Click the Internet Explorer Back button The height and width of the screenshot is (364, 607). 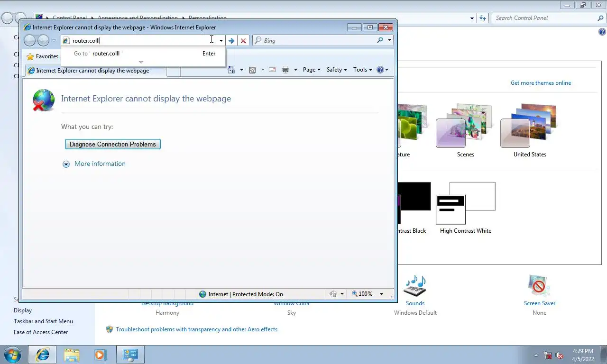(29, 40)
